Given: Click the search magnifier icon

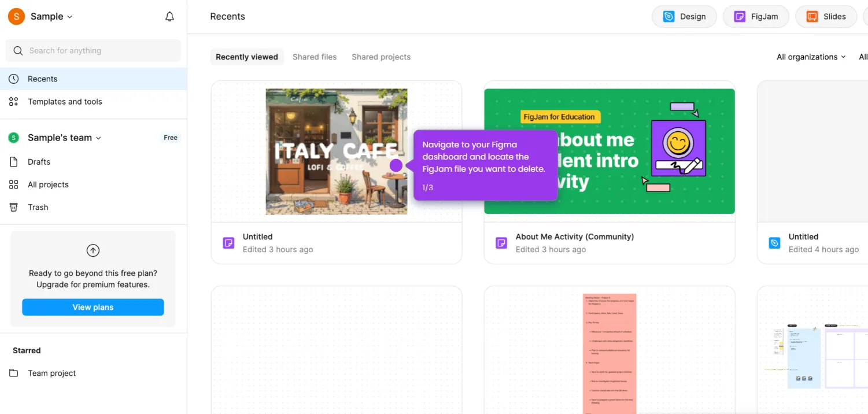Looking at the screenshot, I should 18,51.
